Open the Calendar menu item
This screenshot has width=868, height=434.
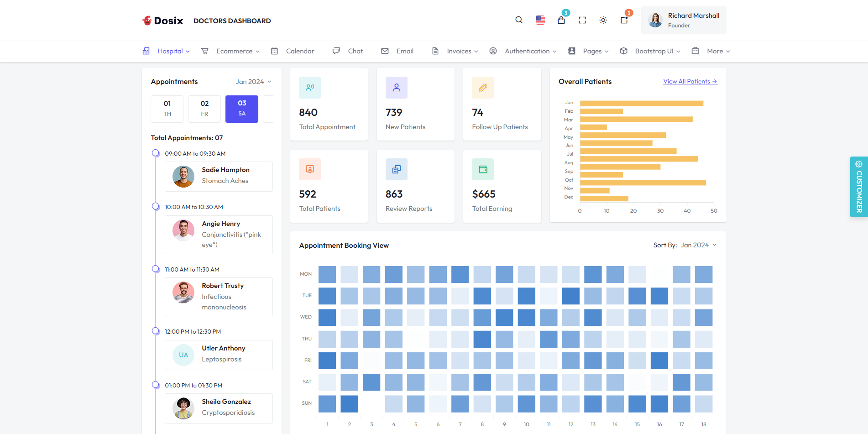(x=293, y=51)
